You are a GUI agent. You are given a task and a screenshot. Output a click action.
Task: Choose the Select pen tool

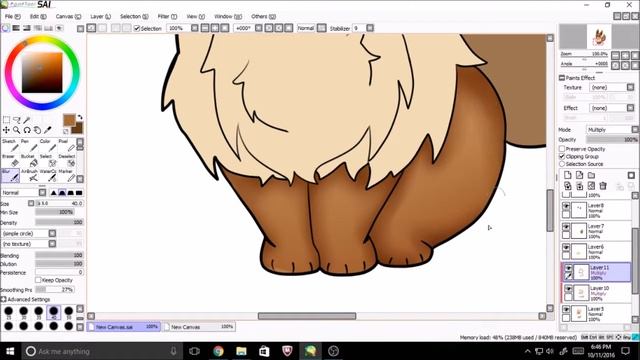pos(48,160)
